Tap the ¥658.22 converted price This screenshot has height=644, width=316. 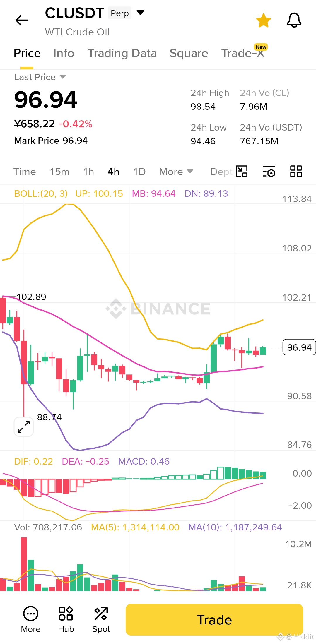pyautogui.click(x=34, y=124)
